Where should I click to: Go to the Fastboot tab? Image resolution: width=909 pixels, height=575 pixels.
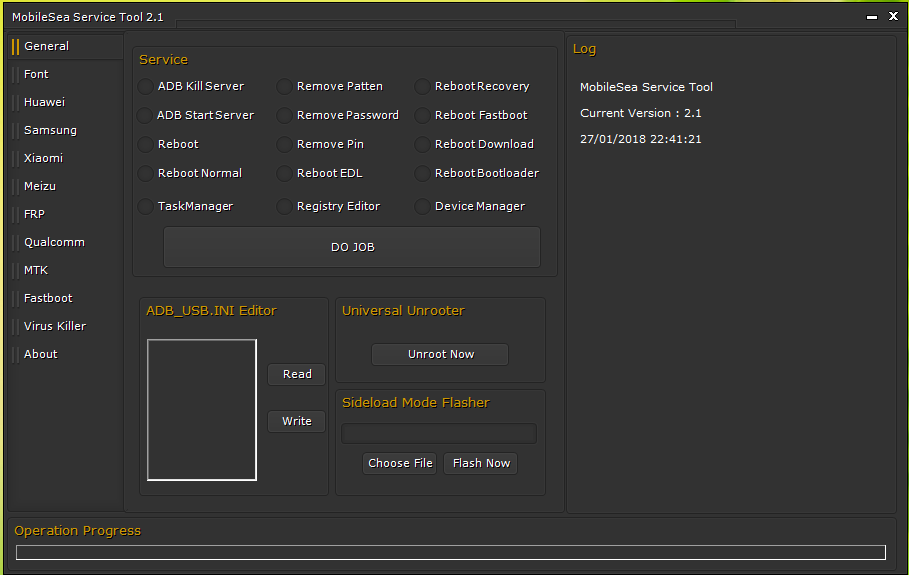(x=66, y=299)
